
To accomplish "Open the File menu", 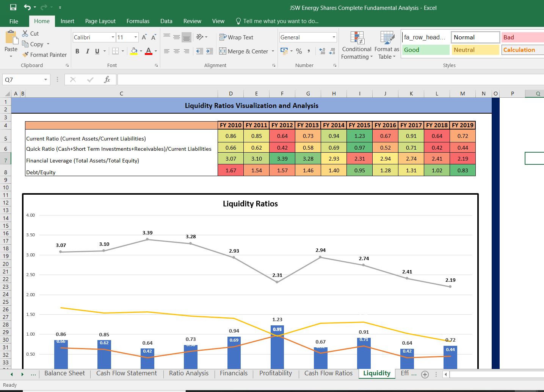I will click(x=14, y=21).
